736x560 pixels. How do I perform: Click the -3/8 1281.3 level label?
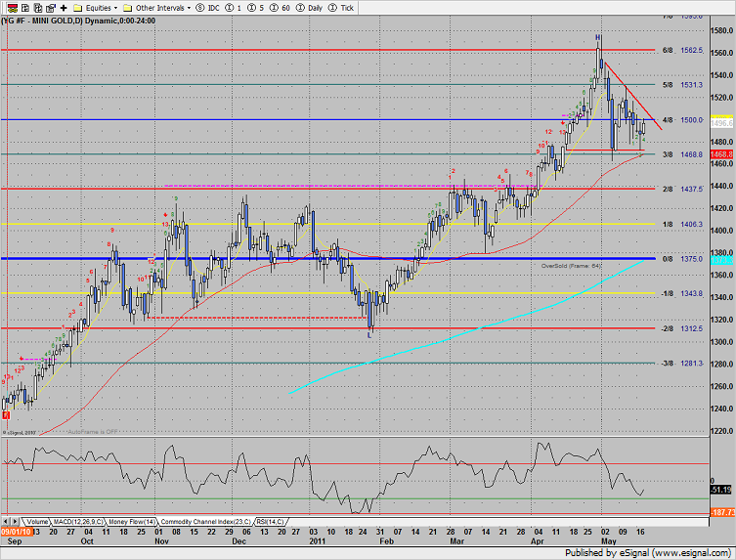[682, 364]
